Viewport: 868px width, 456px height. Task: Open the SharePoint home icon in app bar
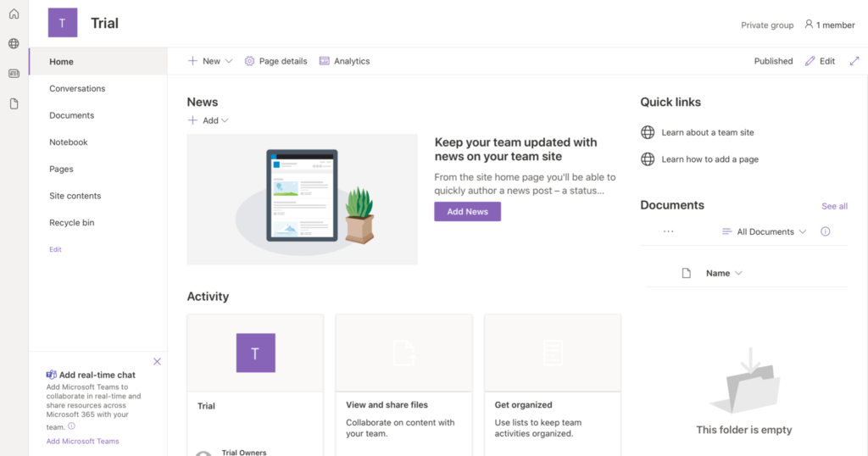[14, 14]
